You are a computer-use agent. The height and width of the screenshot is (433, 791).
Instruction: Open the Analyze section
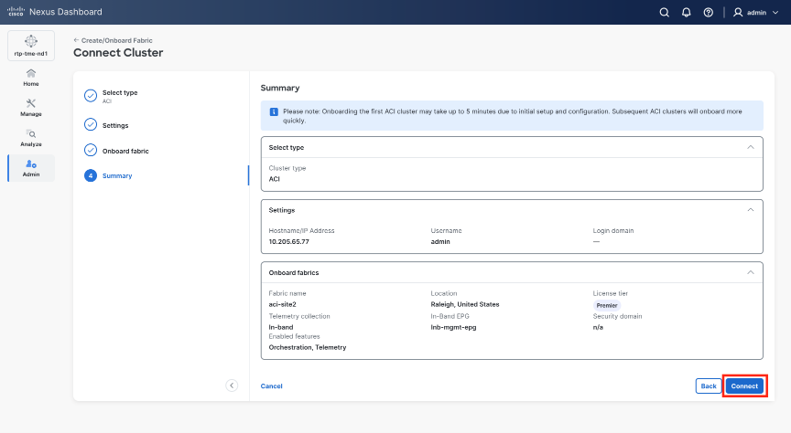[x=31, y=138]
